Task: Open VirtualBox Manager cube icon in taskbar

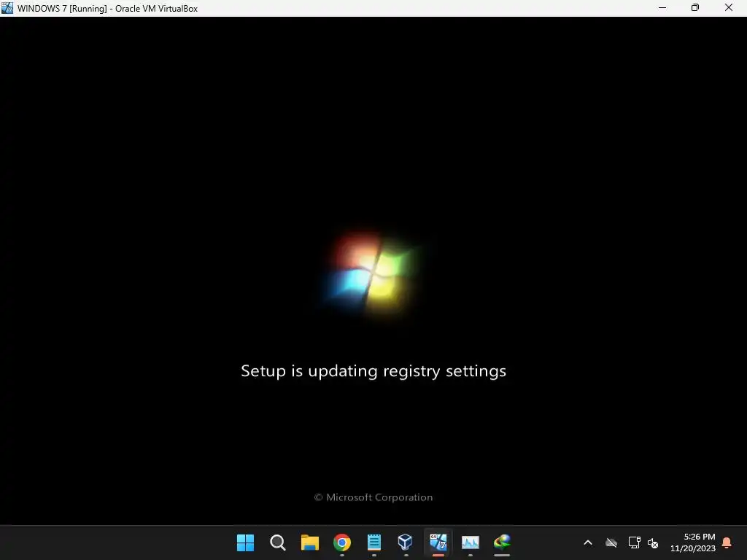Action: click(406, 542)
